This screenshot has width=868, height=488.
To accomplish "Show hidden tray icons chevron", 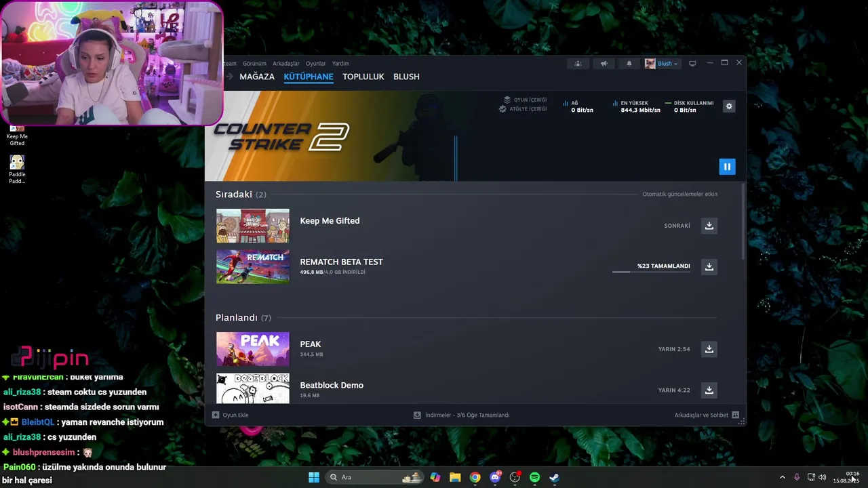I will point(782,477).
